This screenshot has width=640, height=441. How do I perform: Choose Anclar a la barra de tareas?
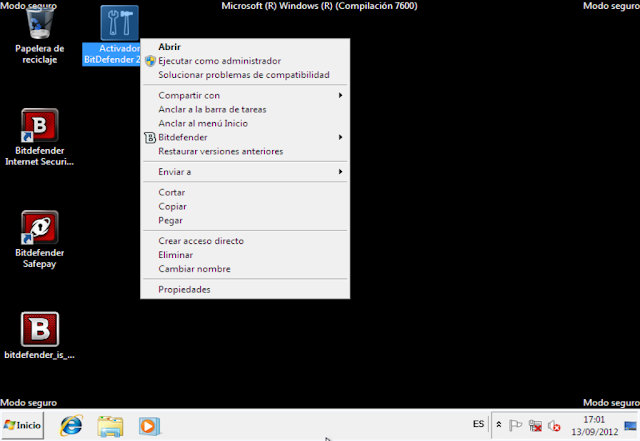(x=245, y=109)
